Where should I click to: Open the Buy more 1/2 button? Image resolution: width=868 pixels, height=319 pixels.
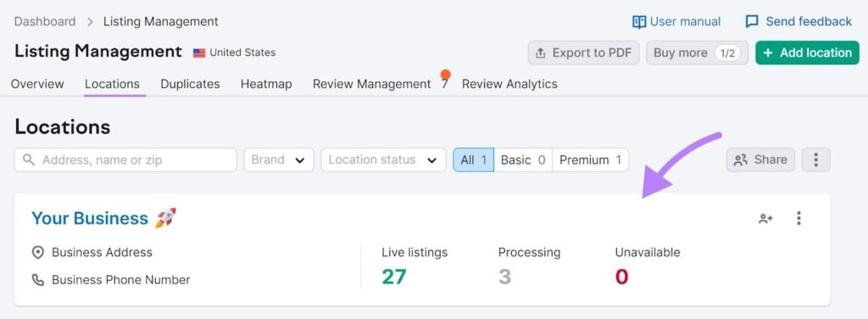(697, 53)
